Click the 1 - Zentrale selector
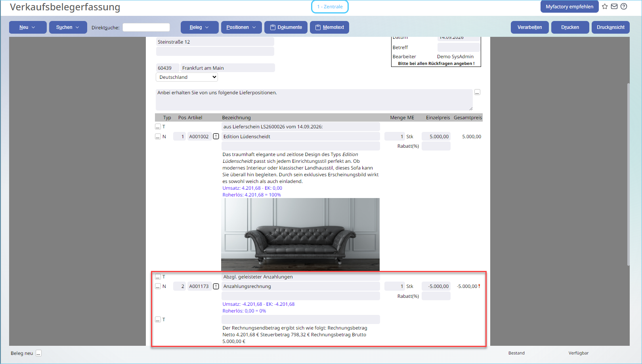 click(330, 7)
